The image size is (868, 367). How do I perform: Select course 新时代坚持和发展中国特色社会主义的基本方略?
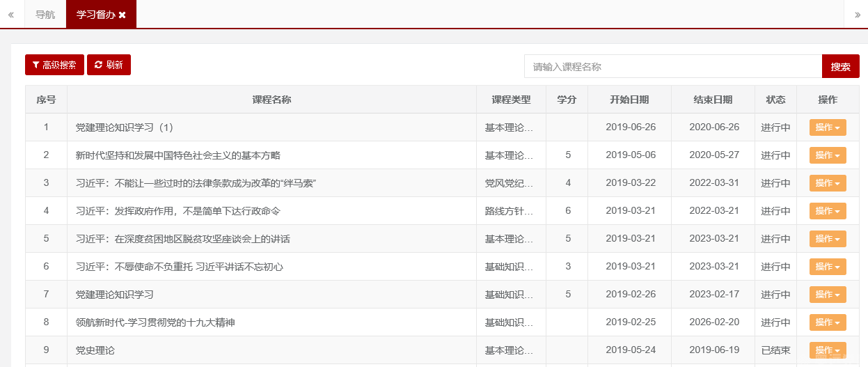[x=178, y=155]
